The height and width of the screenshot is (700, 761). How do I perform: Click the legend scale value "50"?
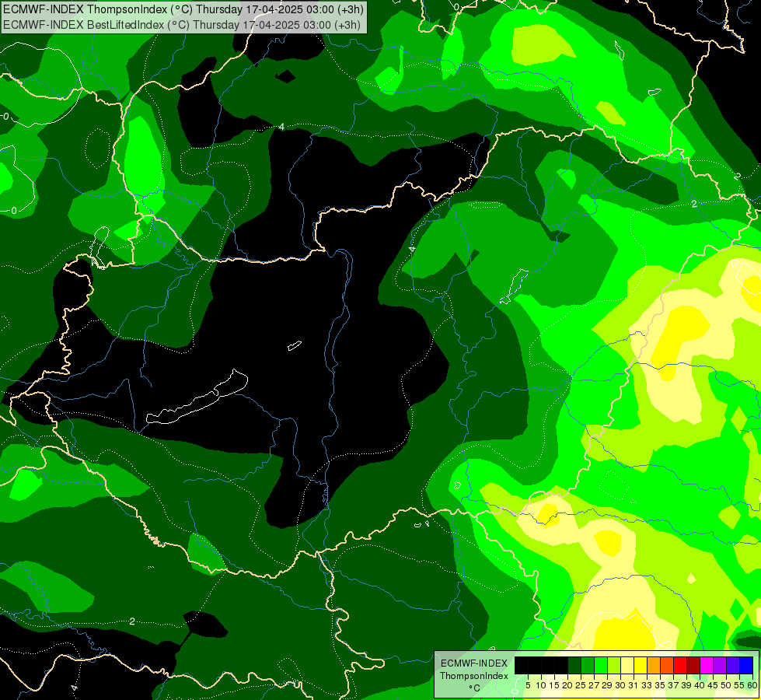pos(727,685)
